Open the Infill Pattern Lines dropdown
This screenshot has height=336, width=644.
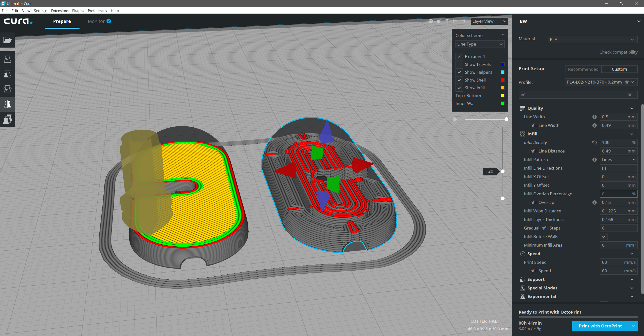[619, 160]
